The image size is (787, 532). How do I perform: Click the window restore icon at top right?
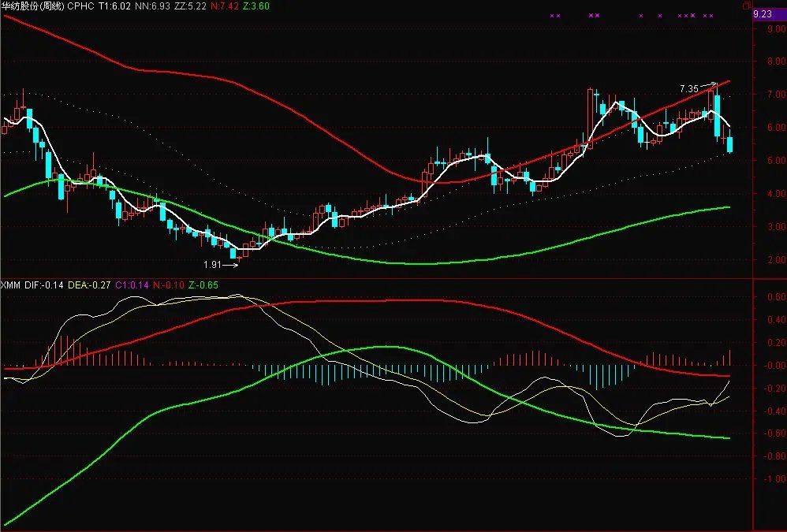point(747,6)
